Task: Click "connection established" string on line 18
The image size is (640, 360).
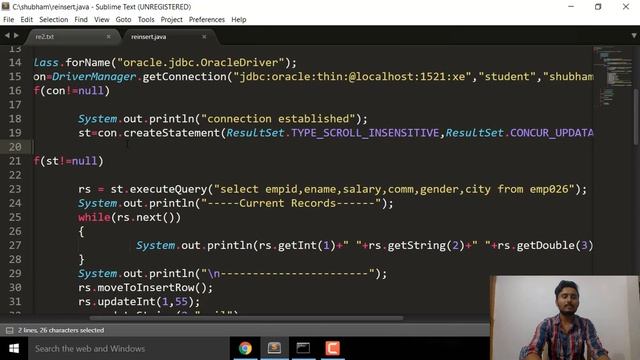Action: click(x=278, y=119)
